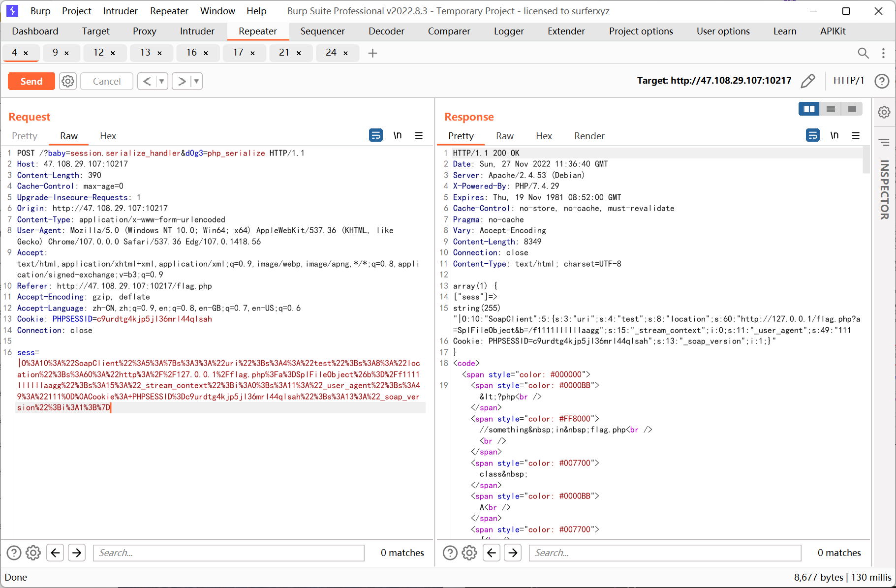Image resolution: width=896 pixels, height=588 pixels.
Task: Click the pencil icon to edit the Target
Action: (808, 81)
